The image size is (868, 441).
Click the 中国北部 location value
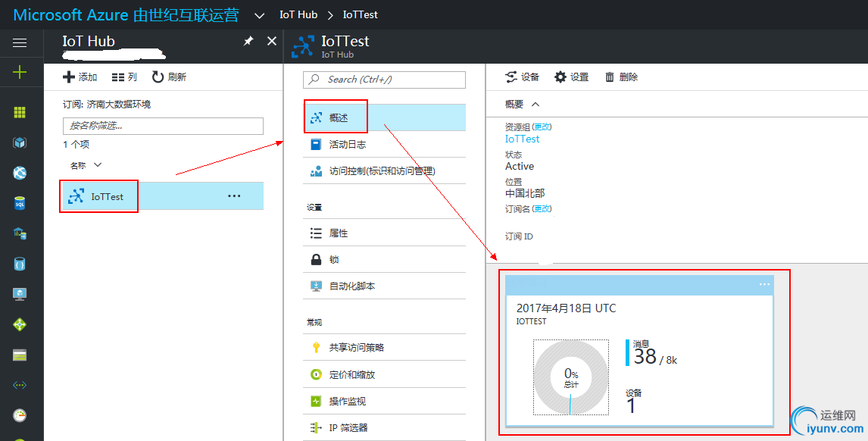[x=525, y=192]
